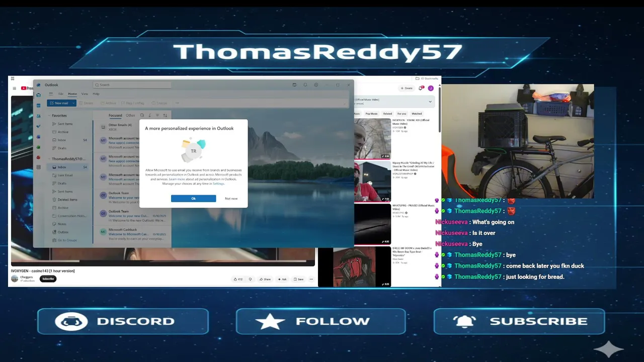The width and height of the screenshot is (644, 362).
Task: Click the Outlook search box
Action: pyautogui.click(x=131, y=85)
